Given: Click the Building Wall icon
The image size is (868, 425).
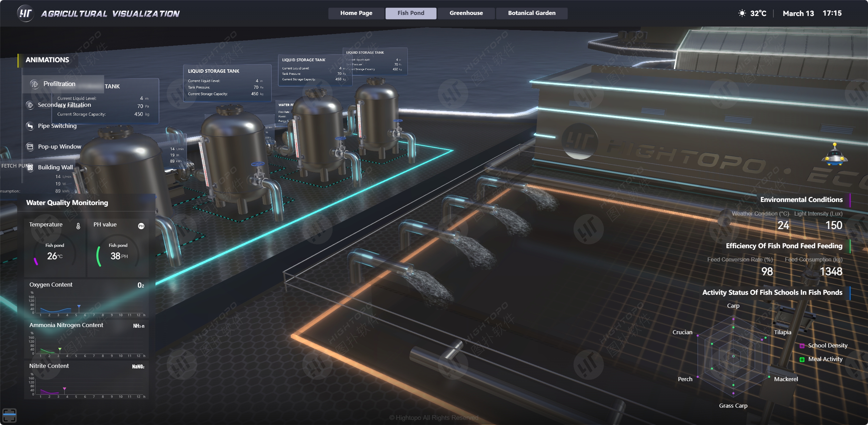Looking at the screenshot, I should pyautogui.click(x=30, y=167).
